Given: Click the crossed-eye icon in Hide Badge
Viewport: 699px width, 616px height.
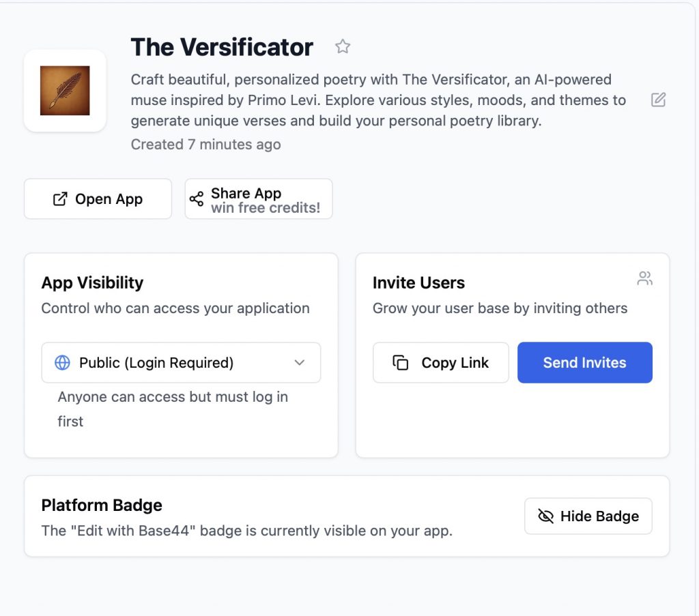Looking at the screenshot, I should coord(545,516).
